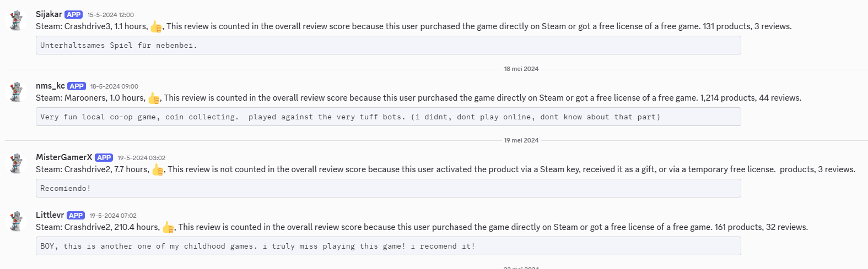Click thumbs-up emoji in Sijakar's Crashdrive3 review
The width and height of the screenshot is (868, 269).
tap(156, 26)
